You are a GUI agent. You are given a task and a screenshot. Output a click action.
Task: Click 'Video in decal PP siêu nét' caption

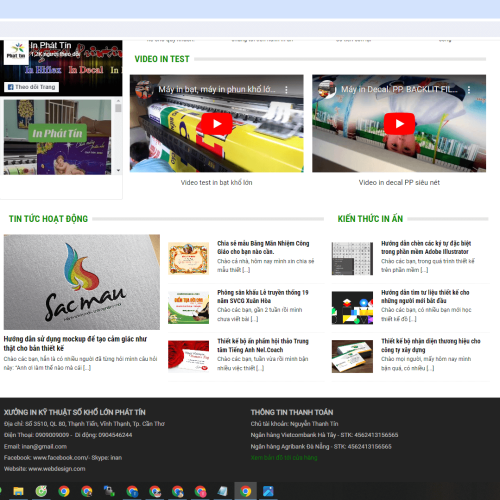coord(399,182)
